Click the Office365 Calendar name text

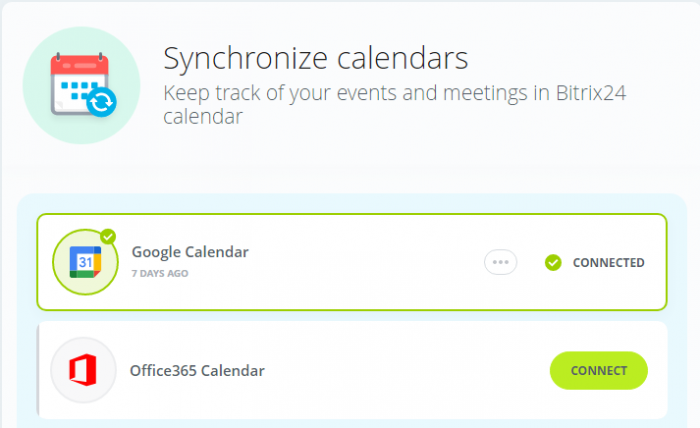[197, 371]
